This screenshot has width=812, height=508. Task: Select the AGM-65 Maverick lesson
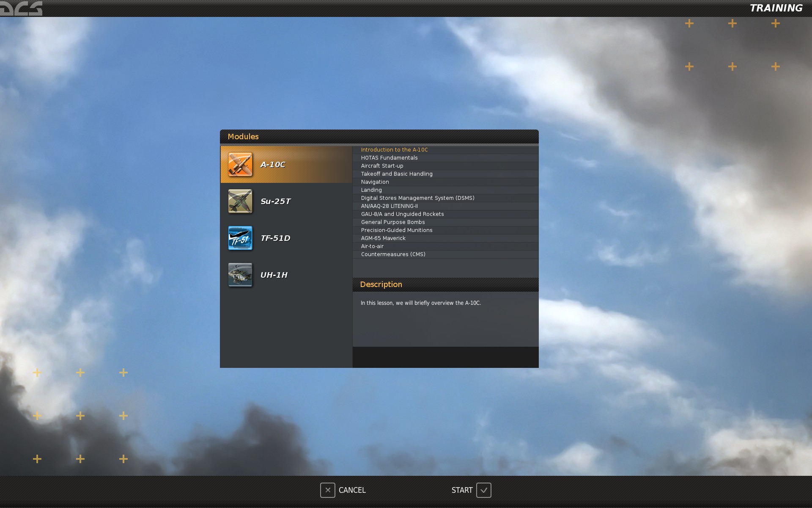coord(445,238)
